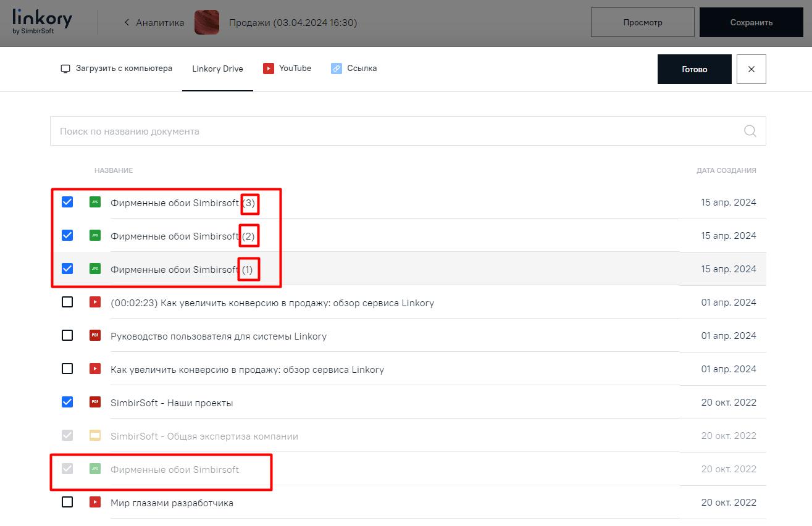Select the checkbox for Мир глазами разработчика

click(x=67, y=502)
